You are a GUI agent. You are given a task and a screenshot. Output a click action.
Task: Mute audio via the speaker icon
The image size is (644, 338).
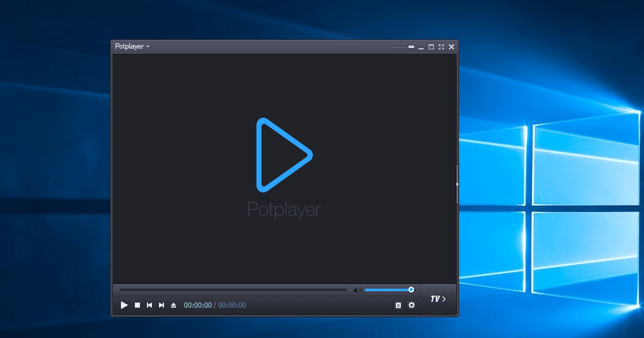[x=357, y=290]
